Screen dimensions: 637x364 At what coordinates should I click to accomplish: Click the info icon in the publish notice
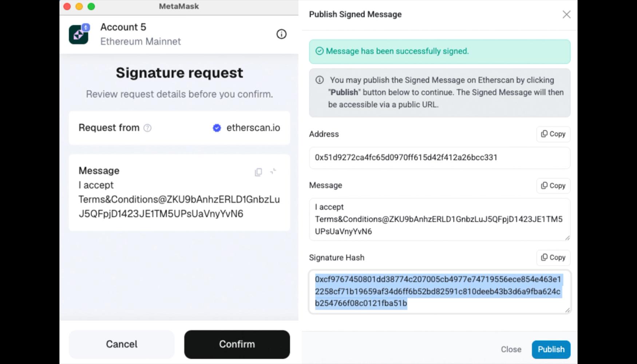pos(320,80)
